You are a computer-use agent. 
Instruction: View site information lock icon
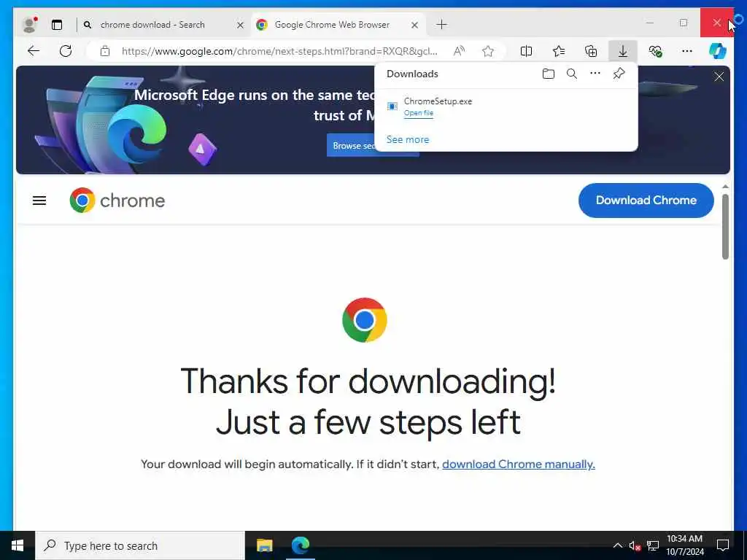[x=105, y=51]
